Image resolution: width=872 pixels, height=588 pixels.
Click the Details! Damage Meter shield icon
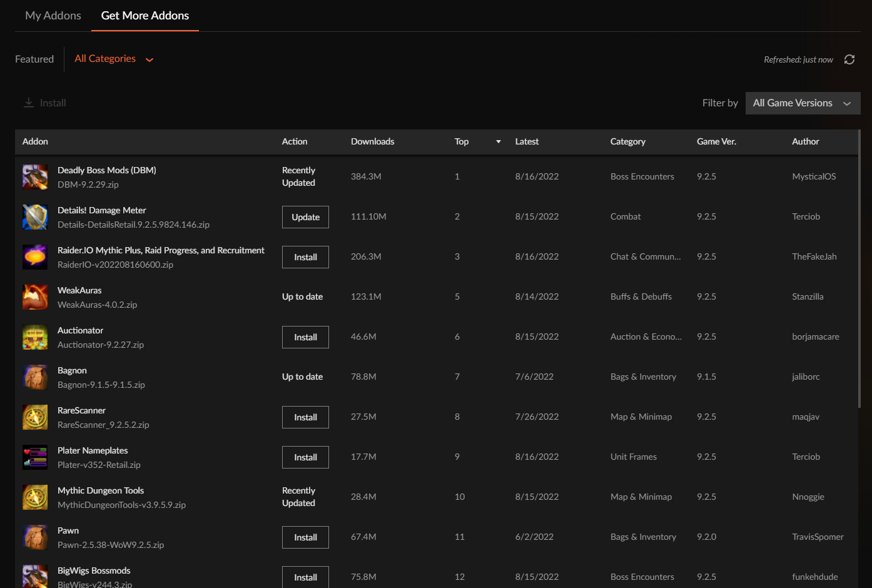click(x=34, y=216)
